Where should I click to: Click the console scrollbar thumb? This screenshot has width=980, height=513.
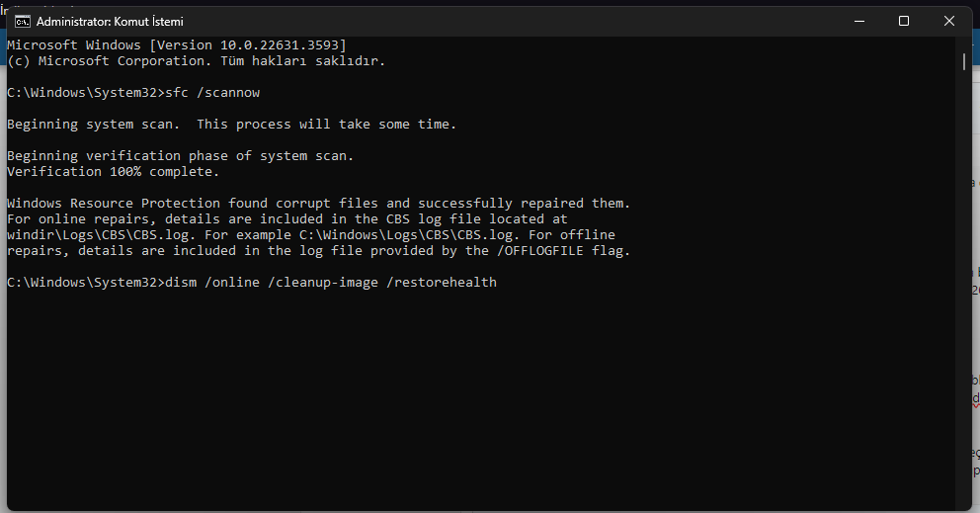click(x=964, y=61)
